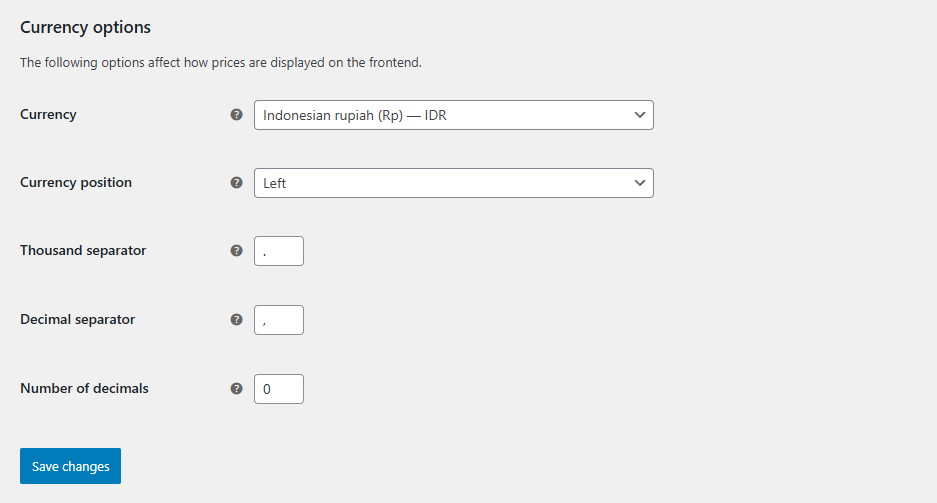Screen dimensions: 937x503
Task: Click the help icon beside Currency position
Action: coord(237,183)
